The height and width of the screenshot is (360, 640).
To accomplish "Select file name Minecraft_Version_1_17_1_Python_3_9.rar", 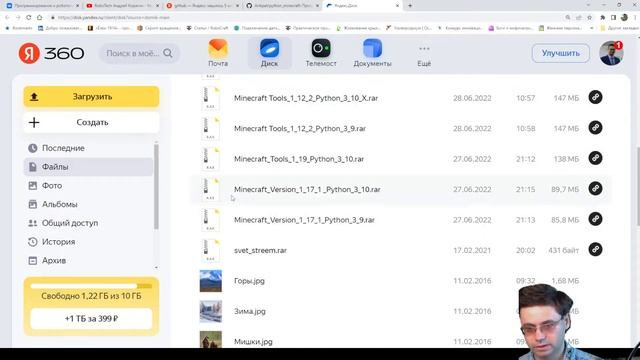I will click(x=304, y=220).
